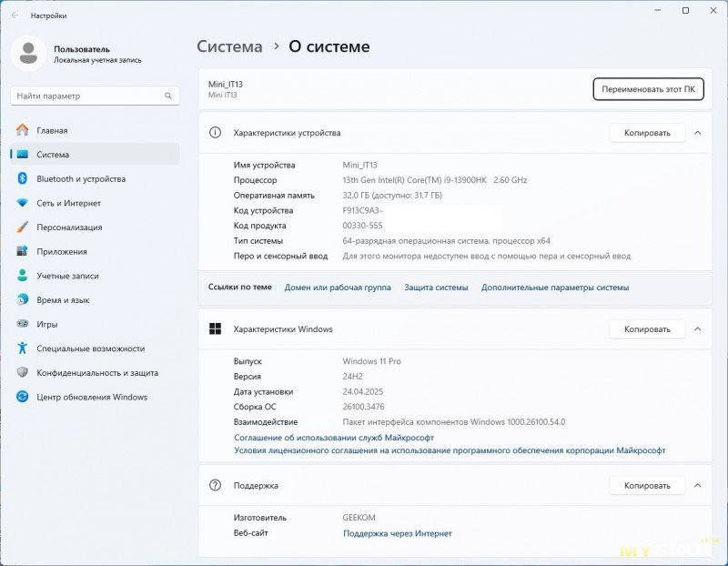Copy support info with Копировать button

pyautogui.click(x=647, y=485)
